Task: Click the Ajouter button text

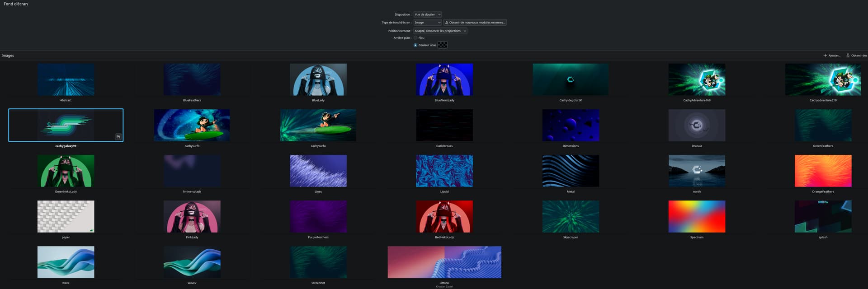Action: [x=834, y=56]
